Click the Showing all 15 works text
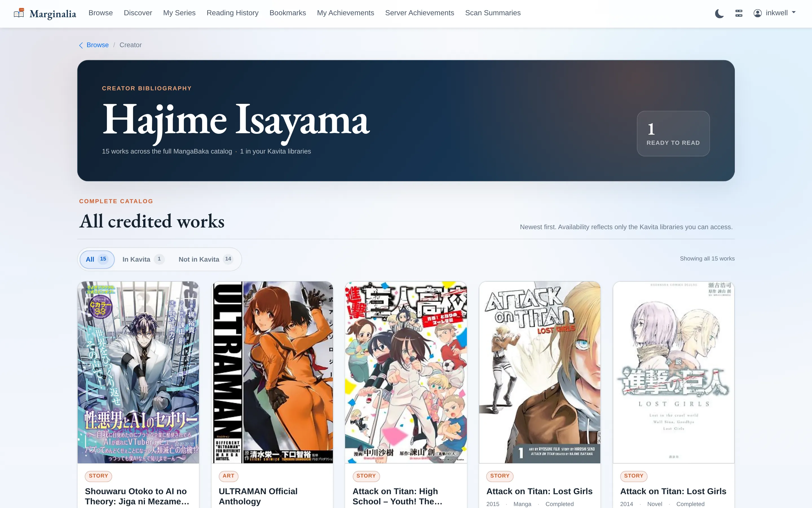 (x=707, y=258)
